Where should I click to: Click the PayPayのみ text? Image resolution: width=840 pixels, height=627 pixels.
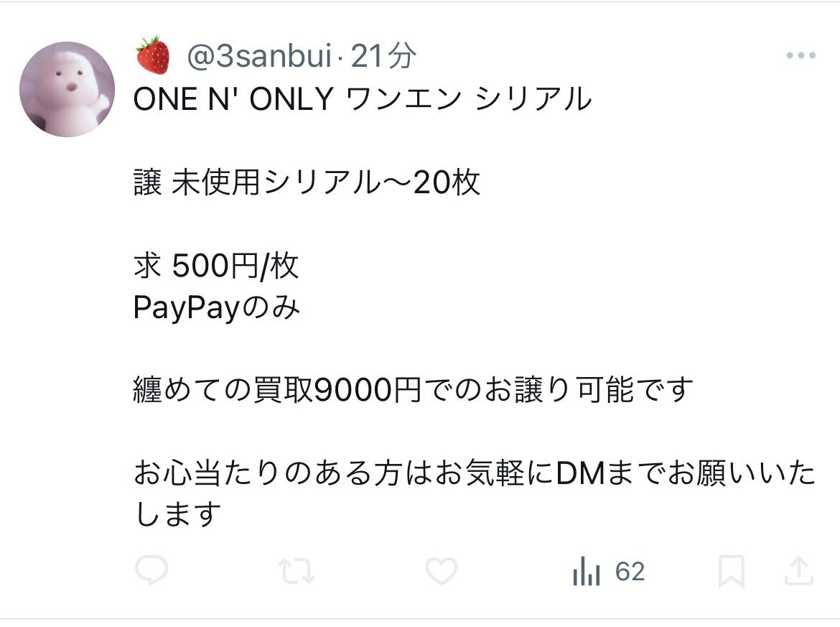(x=216, y=307)
